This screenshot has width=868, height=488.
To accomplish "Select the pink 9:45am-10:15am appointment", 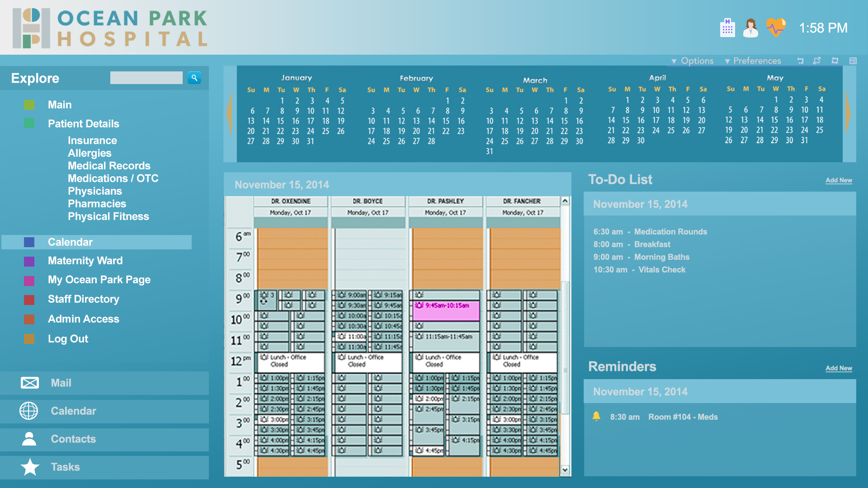I will [x=446, y=310].
